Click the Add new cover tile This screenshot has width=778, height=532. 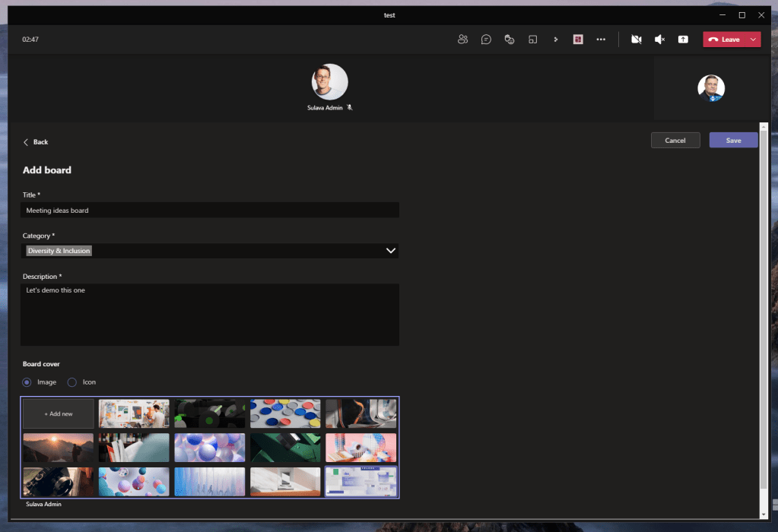click(59, 414)
